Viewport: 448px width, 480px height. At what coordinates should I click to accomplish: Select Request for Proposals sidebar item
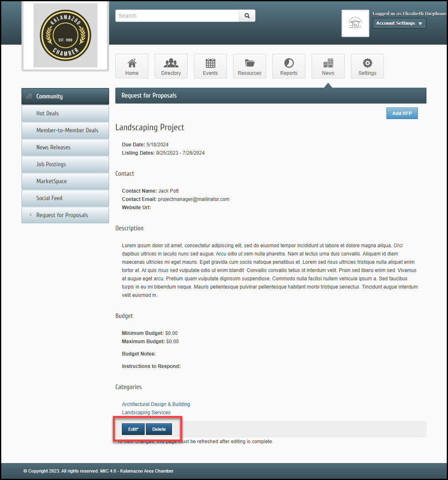click(65, 215)
